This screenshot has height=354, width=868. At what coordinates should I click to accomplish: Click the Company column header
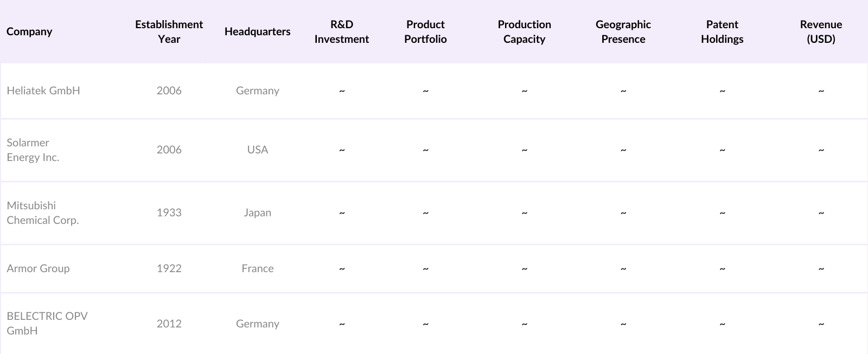[x=29, y=31]
